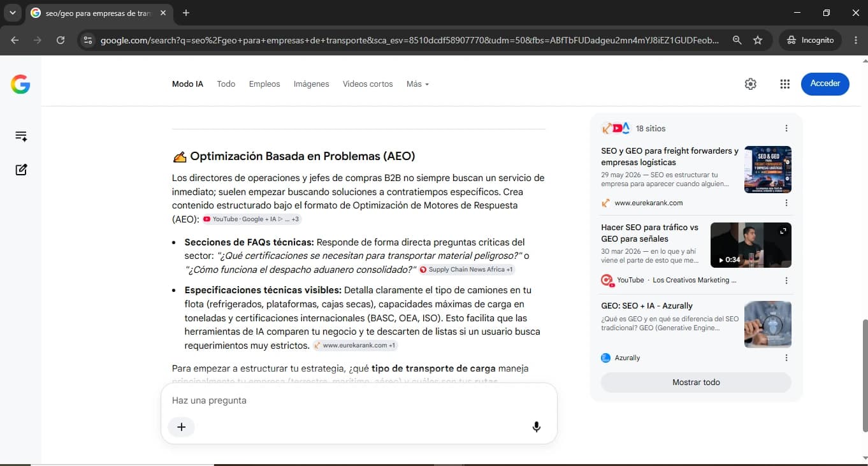Click the address bar URL
The width and height of the screenshot is (868, 466).
coord(410,40)
